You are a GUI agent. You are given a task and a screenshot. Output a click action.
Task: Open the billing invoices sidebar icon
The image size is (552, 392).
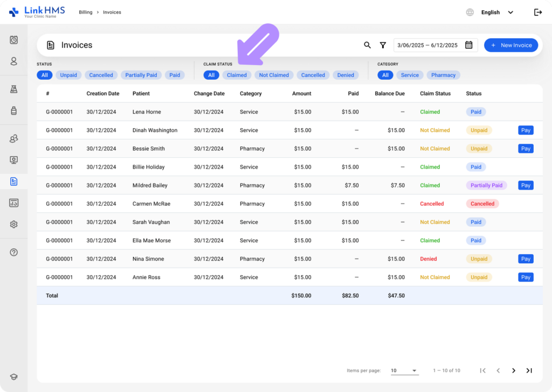(x=13, y=181)
